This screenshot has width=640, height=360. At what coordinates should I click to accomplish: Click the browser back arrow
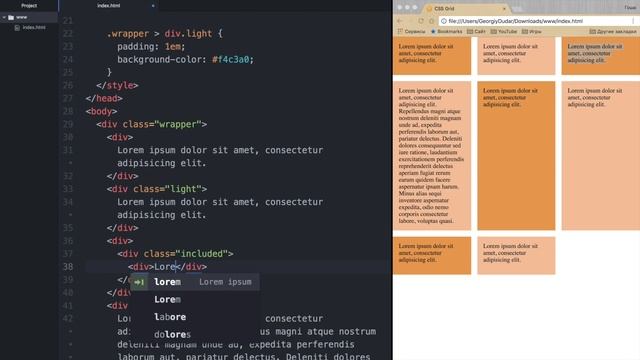point(400,21)
